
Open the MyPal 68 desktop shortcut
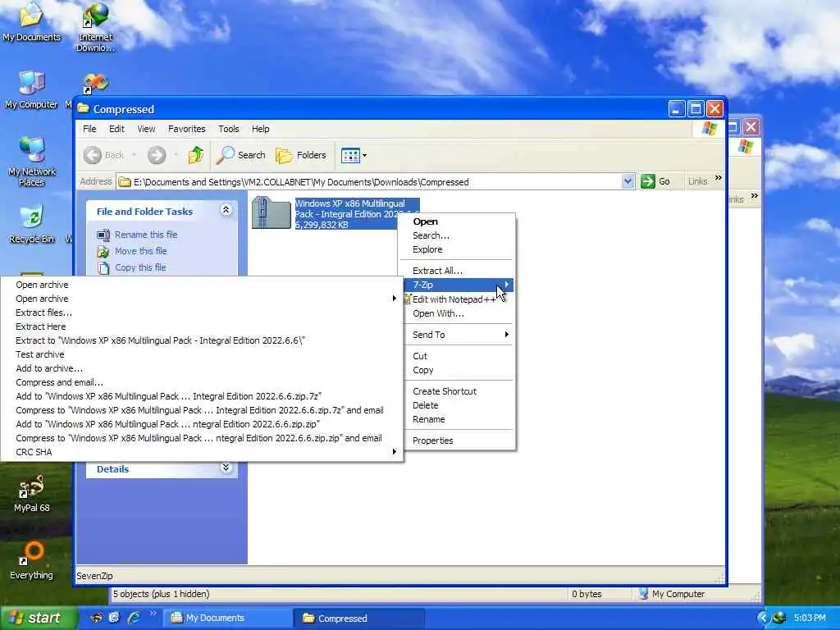(32, 493)
